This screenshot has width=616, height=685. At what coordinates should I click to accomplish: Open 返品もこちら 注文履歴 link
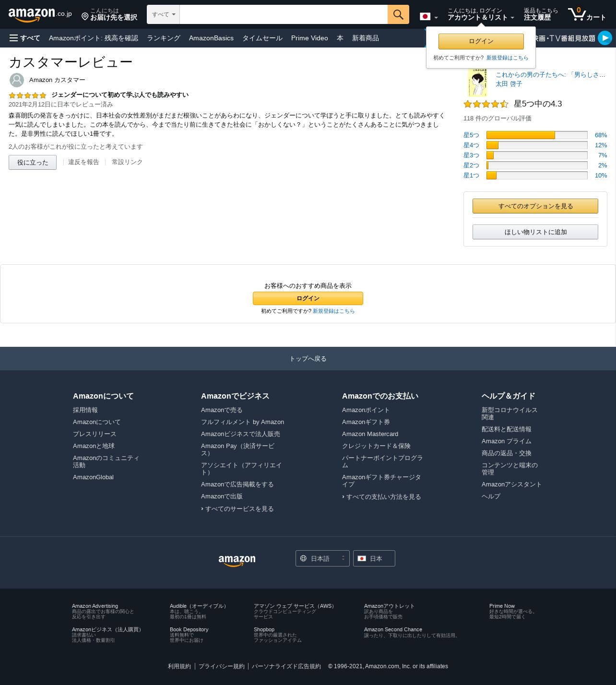pyautogui.click(x=541, y=14)
